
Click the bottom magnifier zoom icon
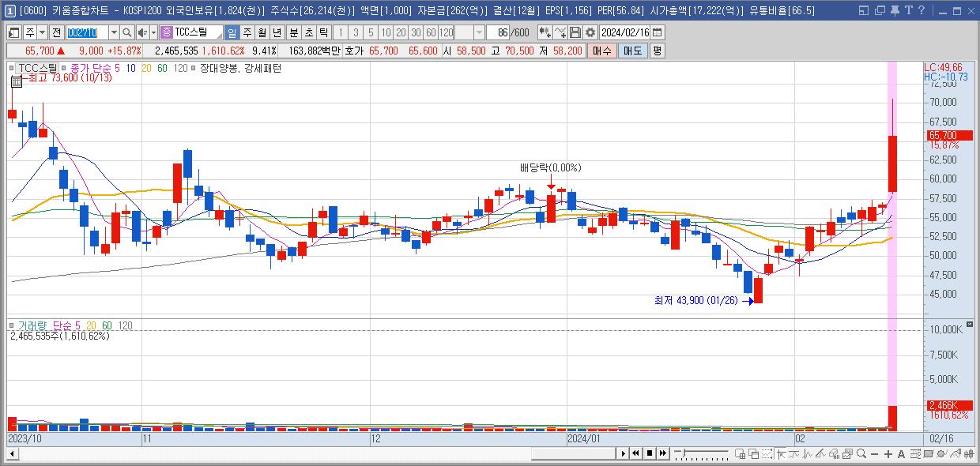click(x=861, y=454)
